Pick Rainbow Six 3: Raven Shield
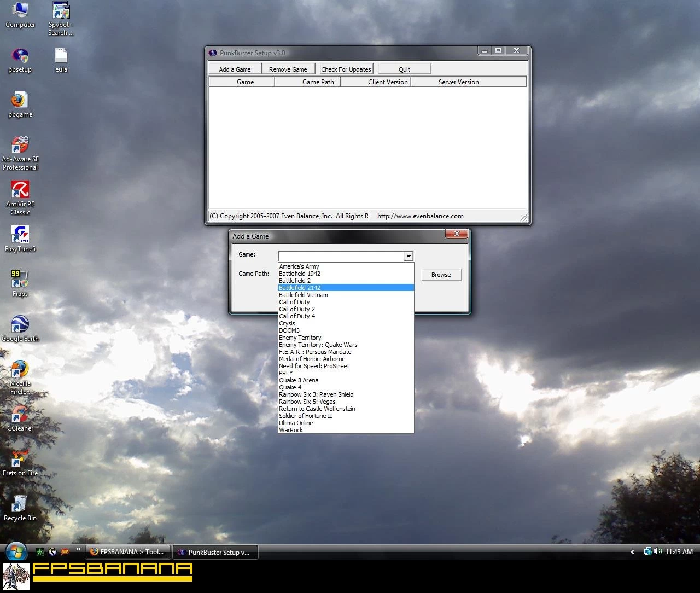 click(x=346, y=394)
